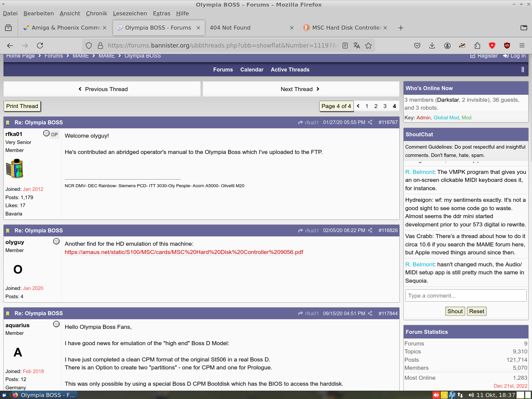Screen dimensions: 532x399
Task: Share post #116826 icon
Action: pyautogui.click(x=370, y=230)
